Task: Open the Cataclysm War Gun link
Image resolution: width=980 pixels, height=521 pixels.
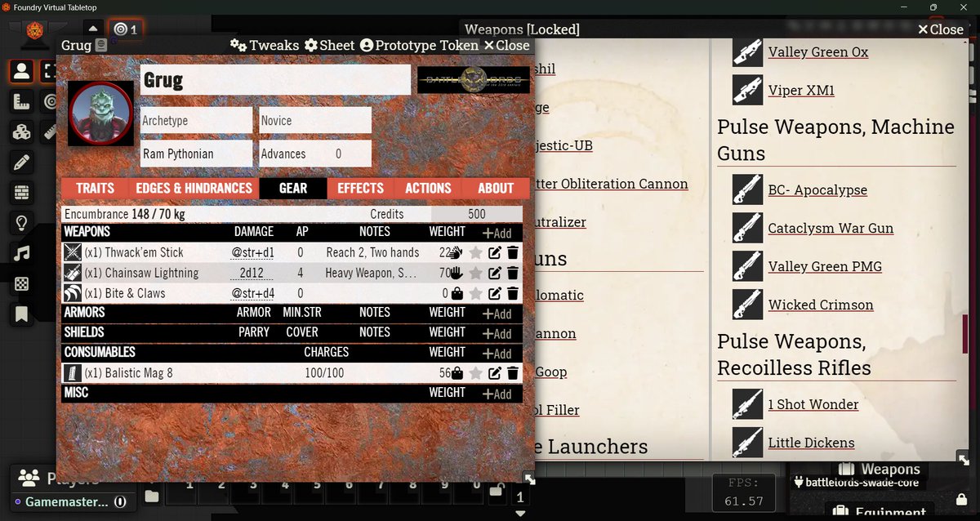Action: pyautogui.click(x=831, y=228)
